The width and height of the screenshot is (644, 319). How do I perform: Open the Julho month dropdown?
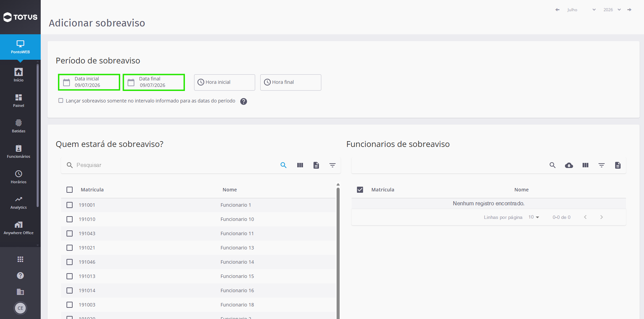click(581, 10)
